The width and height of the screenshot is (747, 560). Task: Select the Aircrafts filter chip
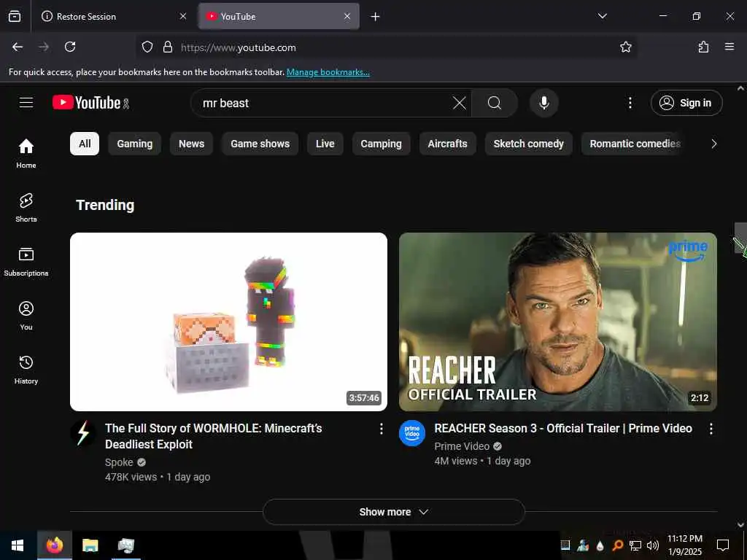tap(447, 144)
